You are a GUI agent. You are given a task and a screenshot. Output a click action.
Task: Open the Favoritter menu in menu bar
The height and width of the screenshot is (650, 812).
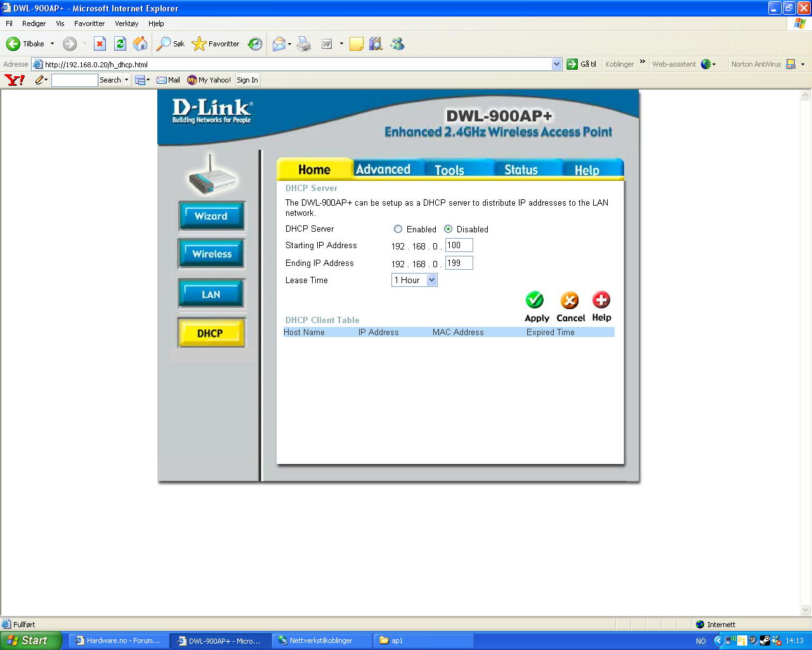click(89, 23)
